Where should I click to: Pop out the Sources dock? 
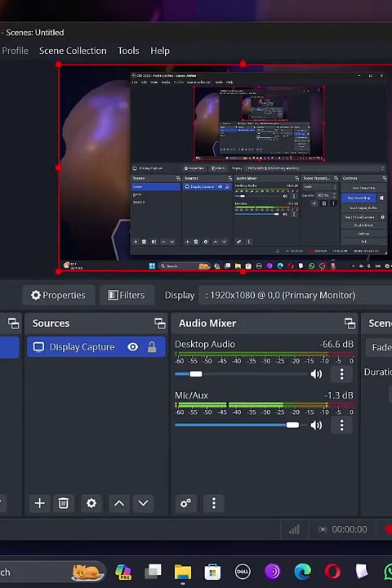(160, 323)
